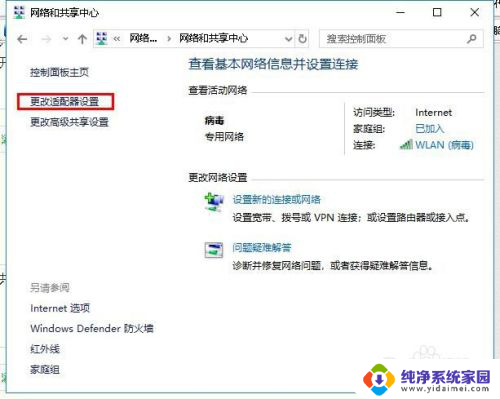Open Windows Defender 防火墙 link
This screenshot has width=500, height=399.
click(x=92, y=329)
